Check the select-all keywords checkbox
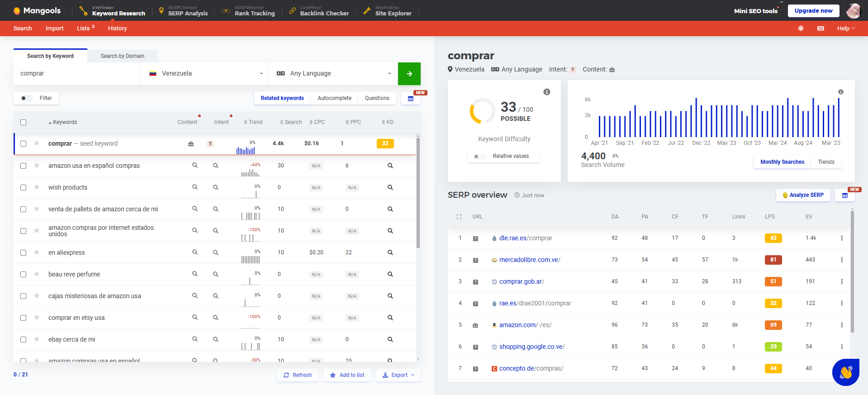This screenshot has height=395, width=868. click(x=24, y=122)
